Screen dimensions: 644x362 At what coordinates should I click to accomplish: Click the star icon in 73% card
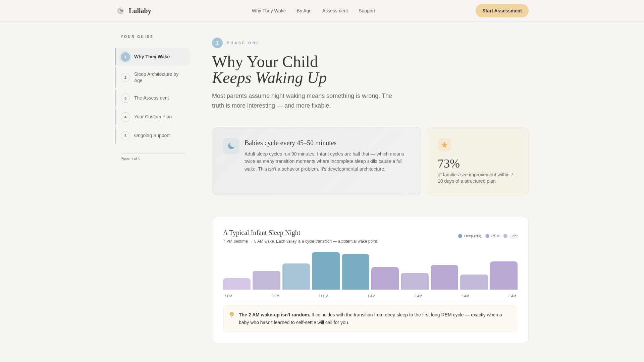(444, 145)
